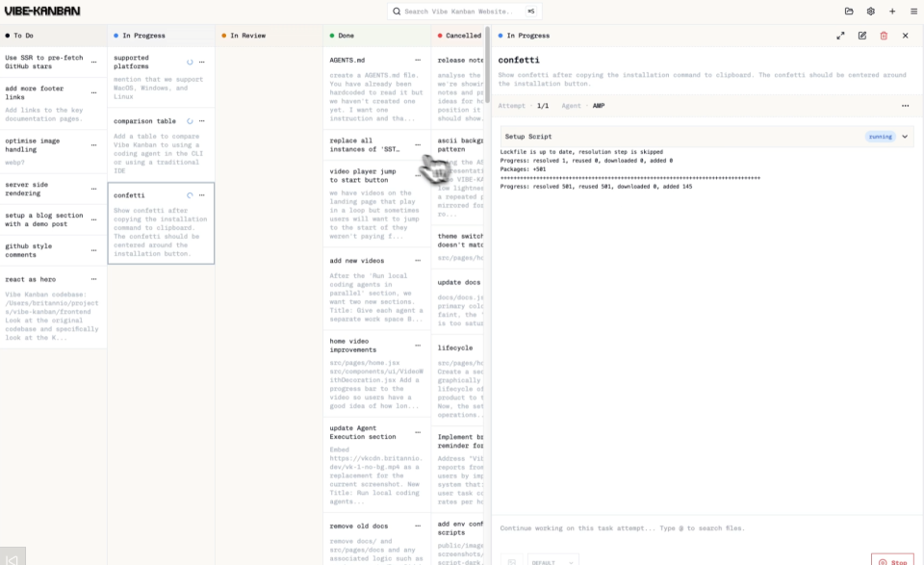924x565 pixels.
Task: Focus the Search Vibe Kanban Website field
Action: [464, 12]
